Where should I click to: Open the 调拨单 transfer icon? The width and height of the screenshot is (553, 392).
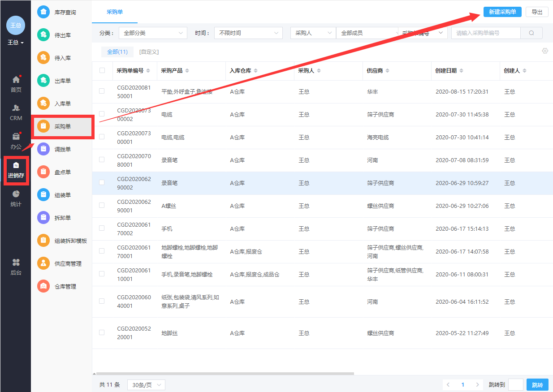pyautogui.click(x=43, y=149)
